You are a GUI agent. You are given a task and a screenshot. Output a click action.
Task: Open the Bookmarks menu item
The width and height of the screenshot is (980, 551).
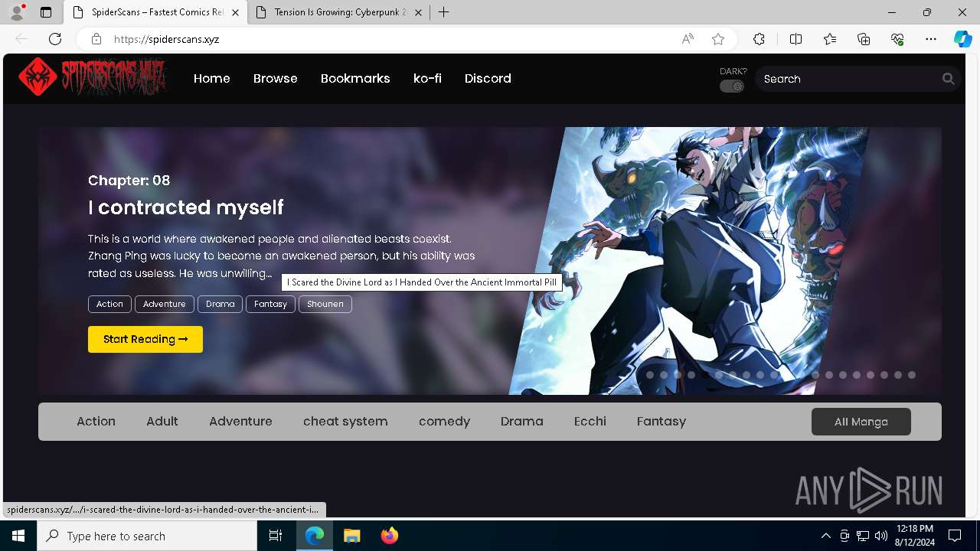click(x=355, y=78)
